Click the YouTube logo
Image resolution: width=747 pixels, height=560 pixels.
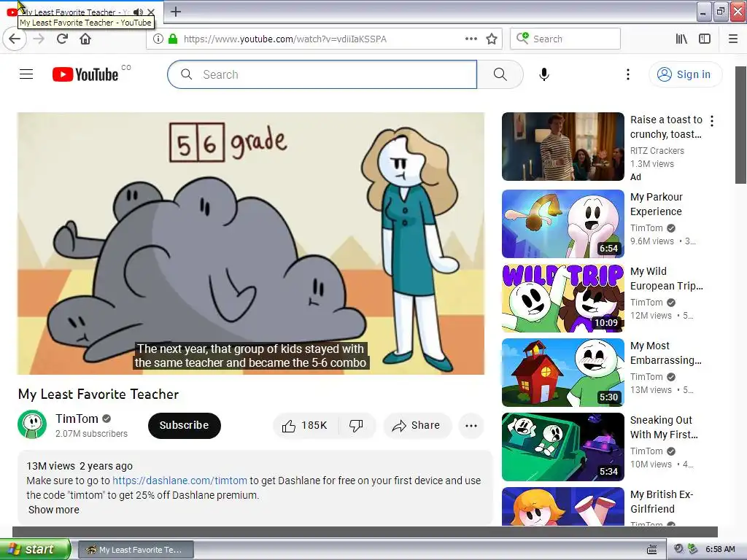(x=85, y=74)
